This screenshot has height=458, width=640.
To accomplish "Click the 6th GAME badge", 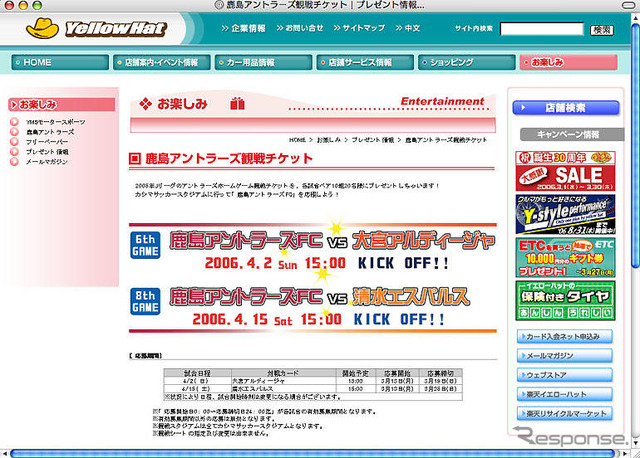I will 145,245.
